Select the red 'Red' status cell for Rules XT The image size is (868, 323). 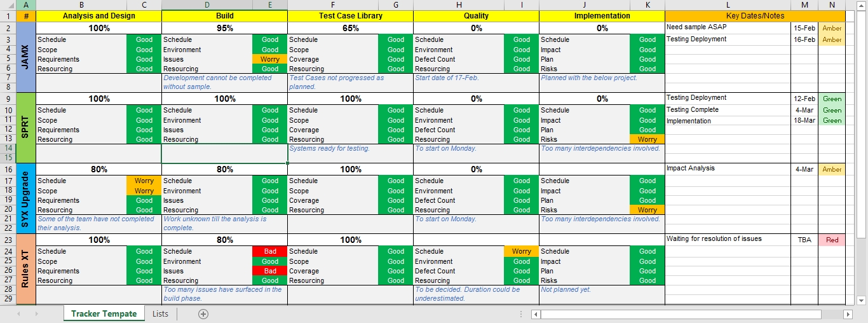pyautogui.click(x=832, y=240)
